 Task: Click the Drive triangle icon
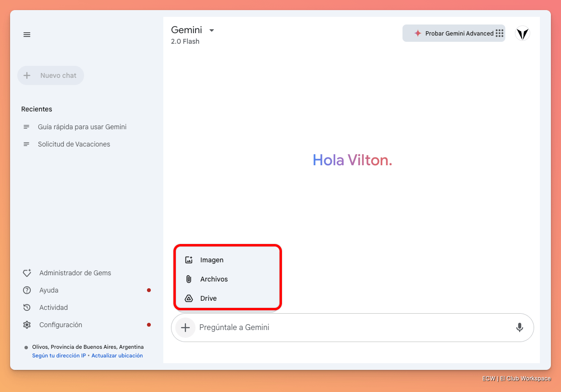(189, 298)
